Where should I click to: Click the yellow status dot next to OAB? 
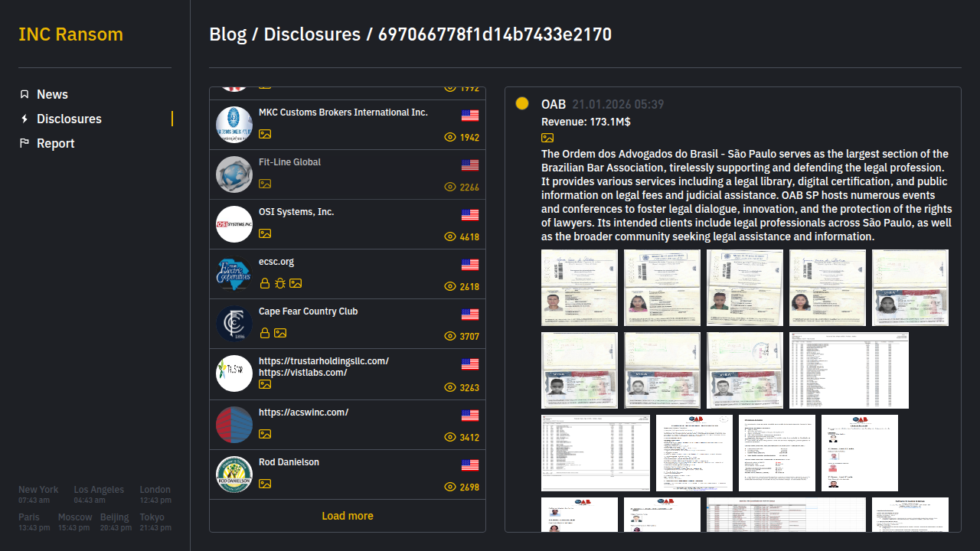[x=522, y=103]
